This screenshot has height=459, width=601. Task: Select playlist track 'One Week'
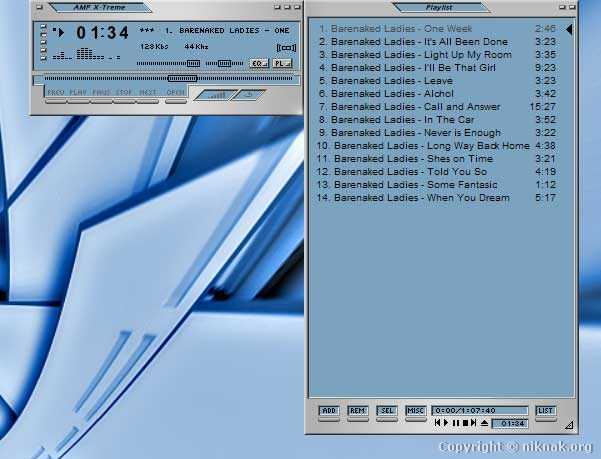point(437,29)
